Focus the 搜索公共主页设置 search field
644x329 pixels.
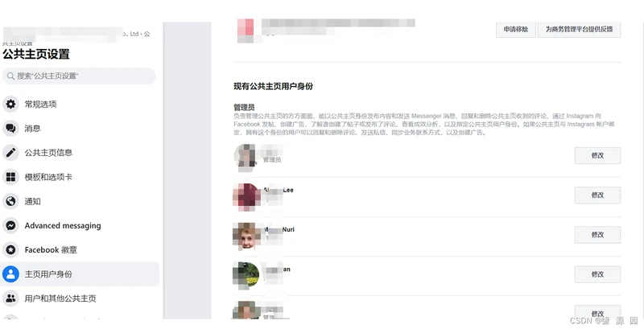click(x=79, y=76)
